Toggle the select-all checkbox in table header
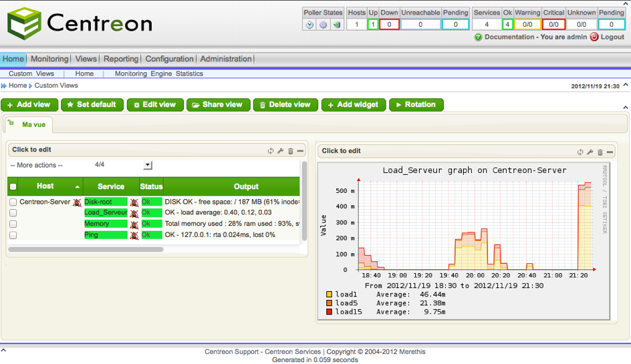Viewport: 631px width, 364px height. point(13,187)
